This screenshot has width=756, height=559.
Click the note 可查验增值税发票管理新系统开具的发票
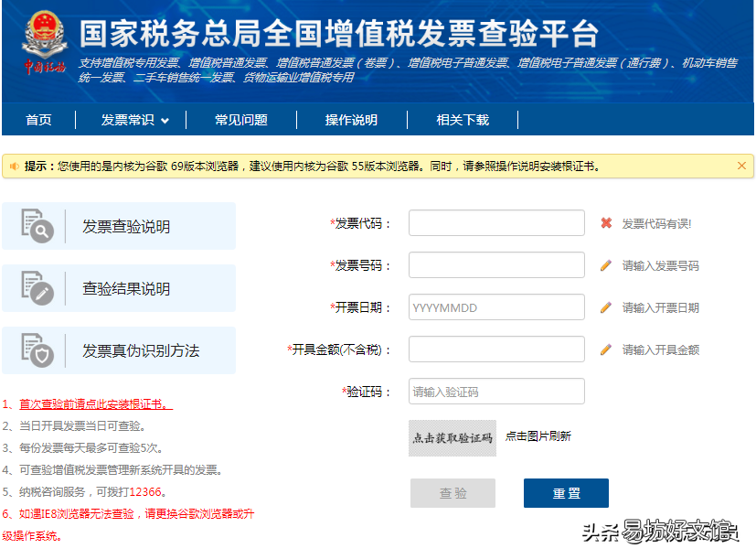(x=112, y=469)
